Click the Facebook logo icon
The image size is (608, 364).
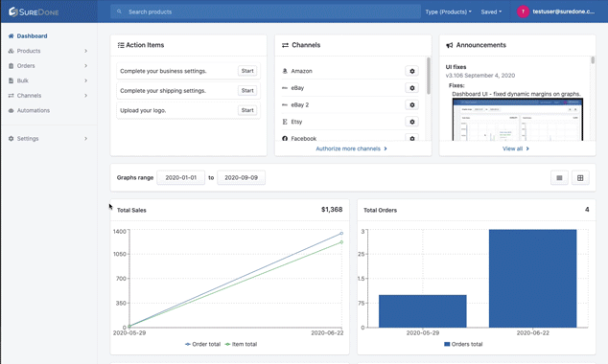[285, 138]
